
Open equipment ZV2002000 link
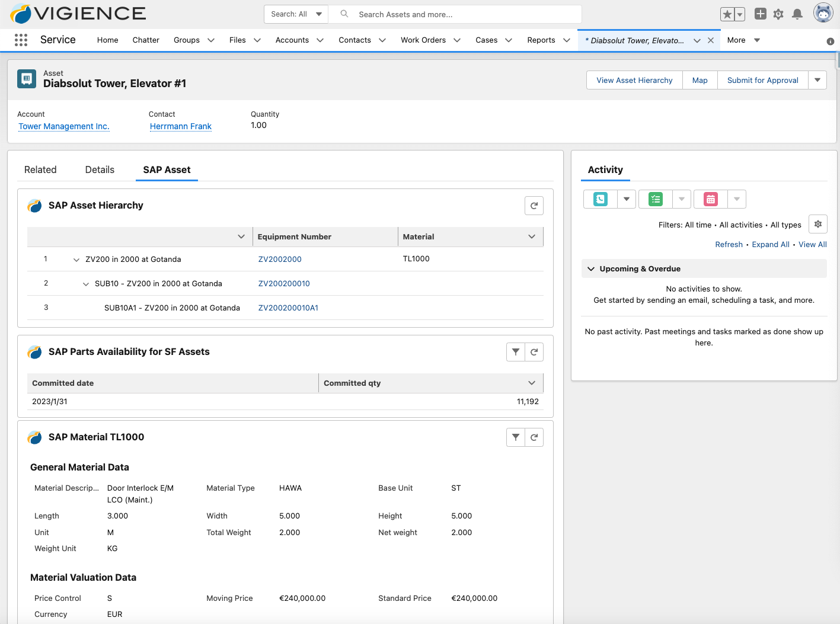[x=280, y=259]
